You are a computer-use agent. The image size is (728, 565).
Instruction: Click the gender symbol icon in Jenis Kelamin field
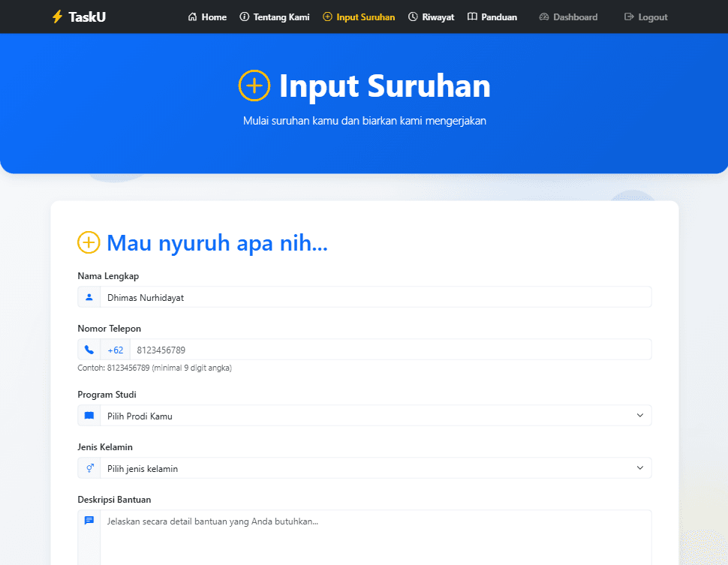[89, 468]
